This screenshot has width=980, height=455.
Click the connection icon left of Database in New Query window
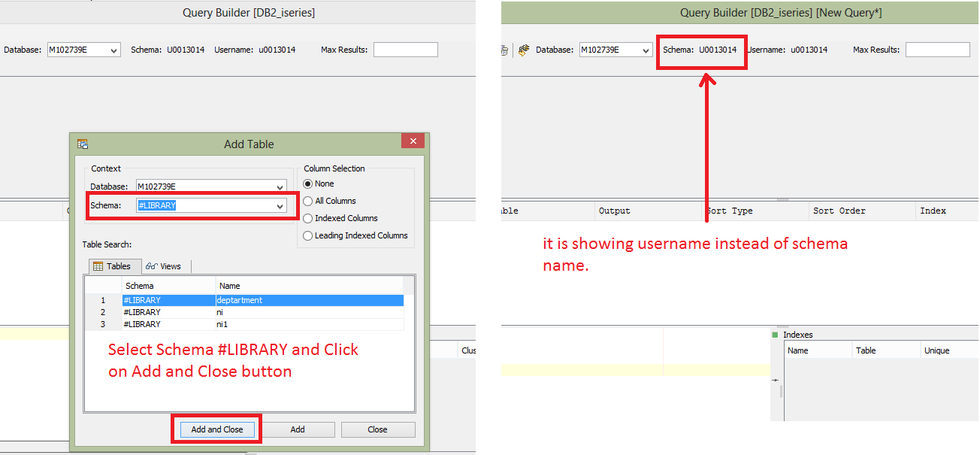point(524,50)
